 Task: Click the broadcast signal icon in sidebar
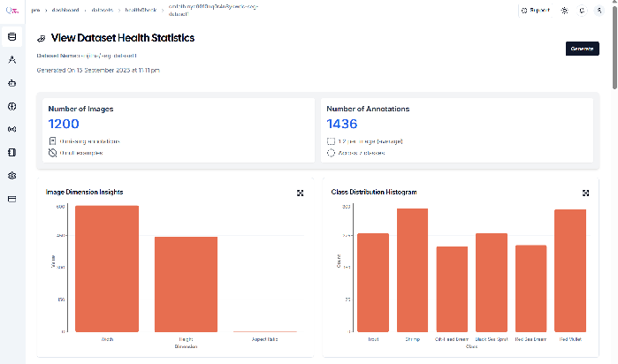11,129
